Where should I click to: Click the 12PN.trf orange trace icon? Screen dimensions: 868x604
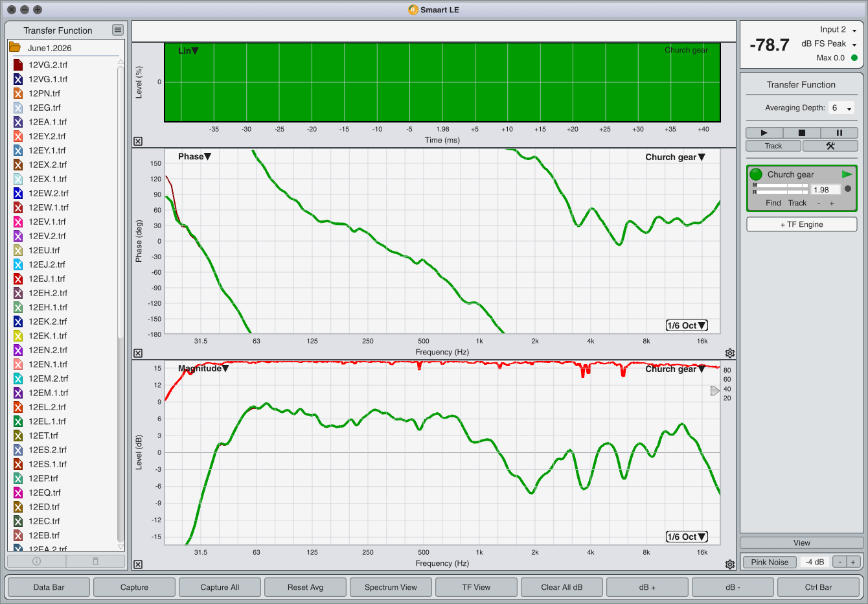tap(18, 93)
